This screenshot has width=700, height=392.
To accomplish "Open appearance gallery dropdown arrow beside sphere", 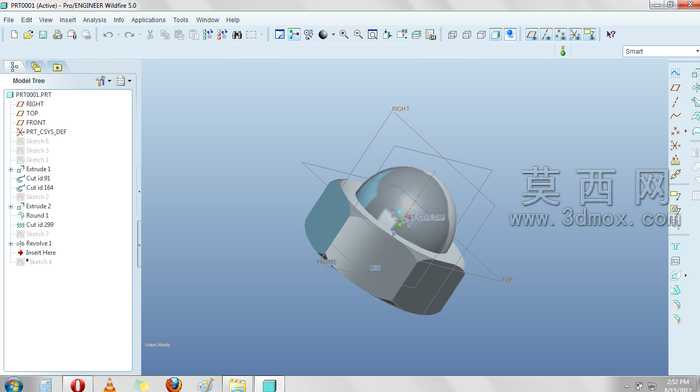I will click(x=333, y=35).
